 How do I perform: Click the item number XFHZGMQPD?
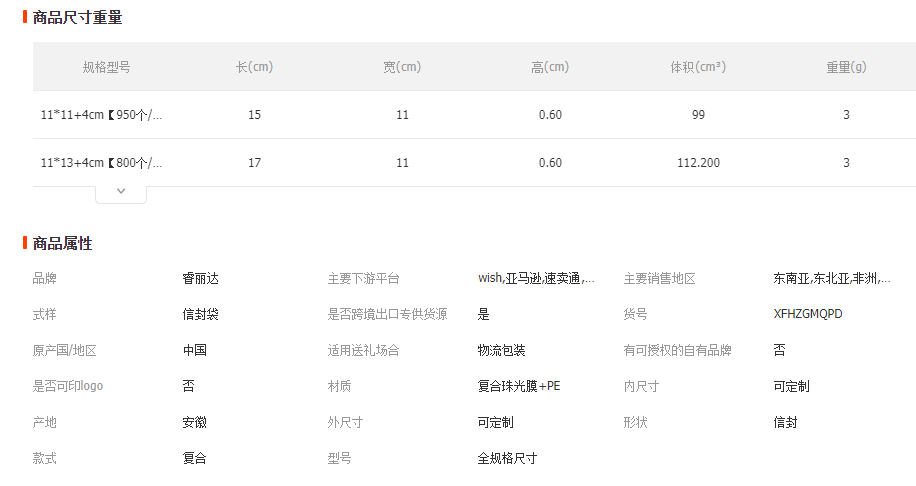(808, 314)
